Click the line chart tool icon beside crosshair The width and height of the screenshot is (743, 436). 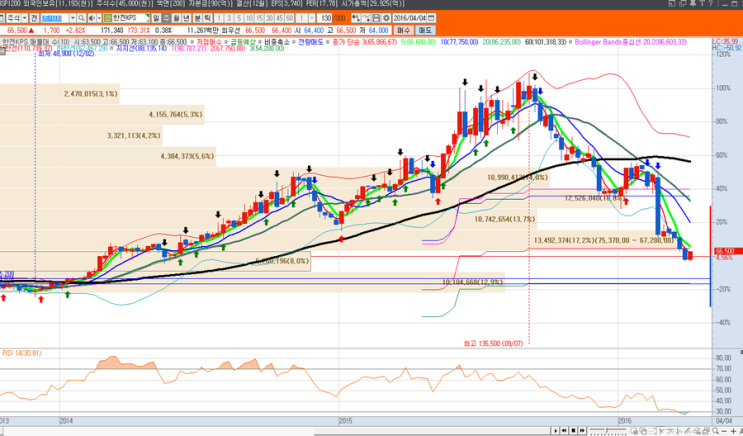[366, 18]
